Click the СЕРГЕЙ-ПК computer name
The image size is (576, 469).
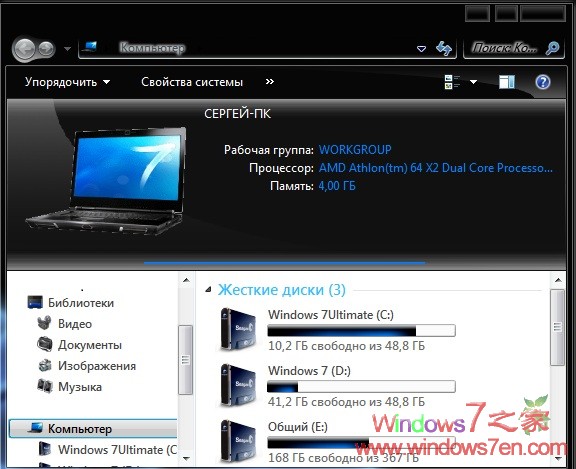click(x=237, y=114)
